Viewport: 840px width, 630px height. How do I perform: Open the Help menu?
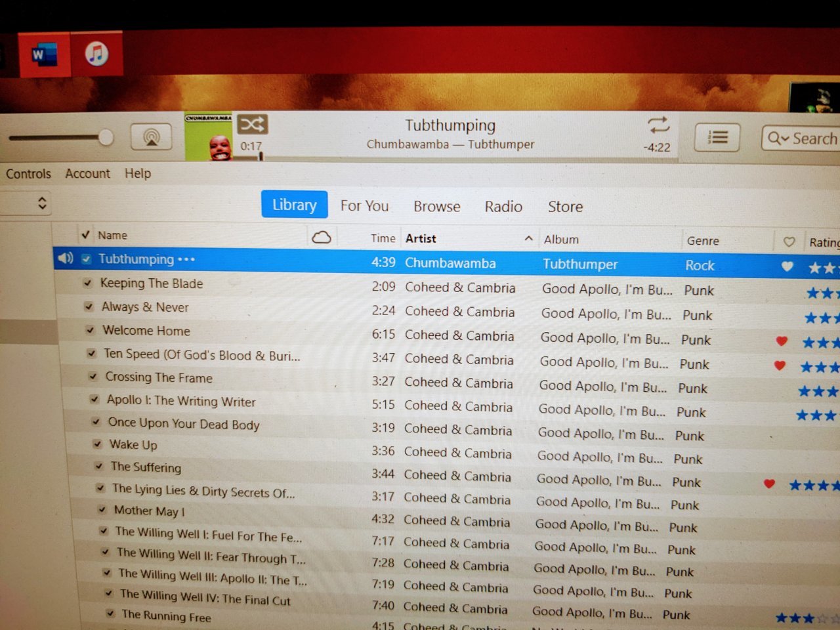(x=138, y=173)
